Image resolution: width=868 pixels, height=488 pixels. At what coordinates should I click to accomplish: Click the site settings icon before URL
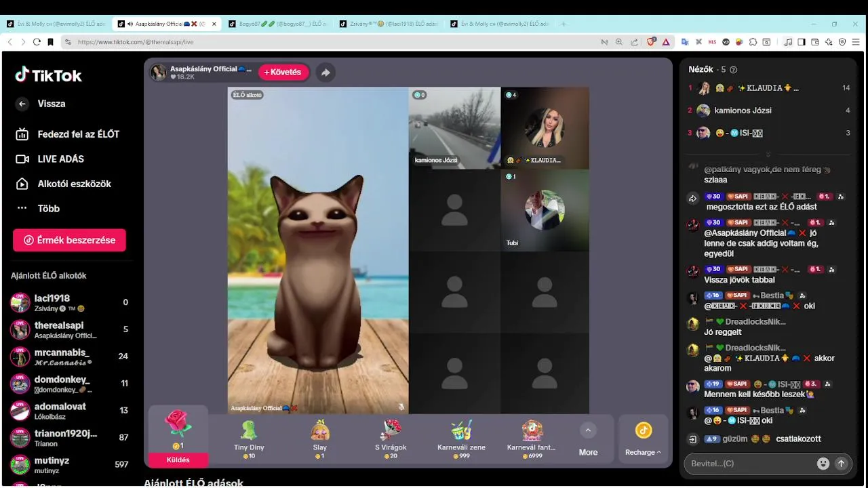click(68, 42)
